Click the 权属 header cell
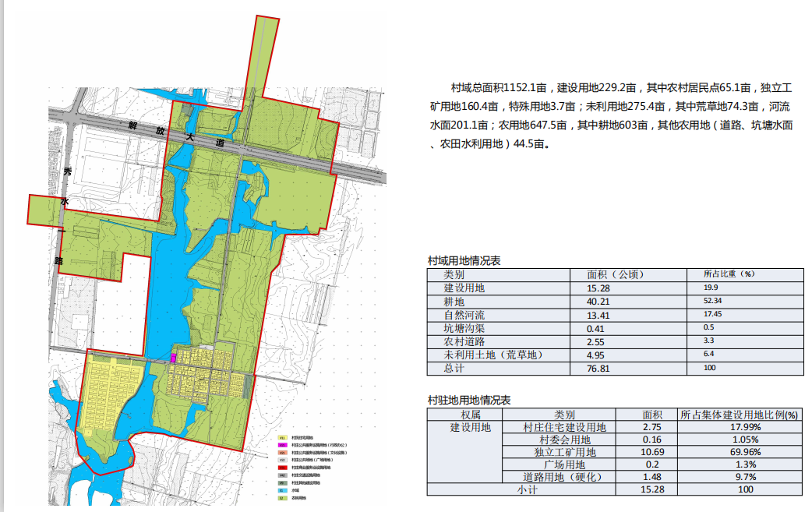The image size is (812, 512). tap(470, 415)
